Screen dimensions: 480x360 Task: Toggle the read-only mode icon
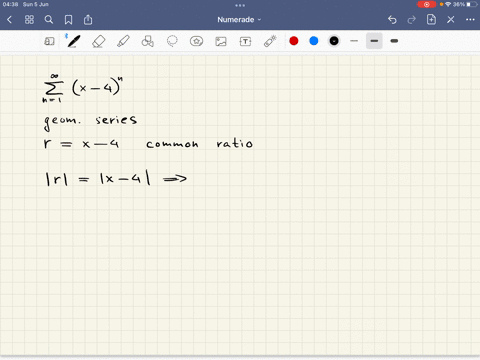pos(49,41)
